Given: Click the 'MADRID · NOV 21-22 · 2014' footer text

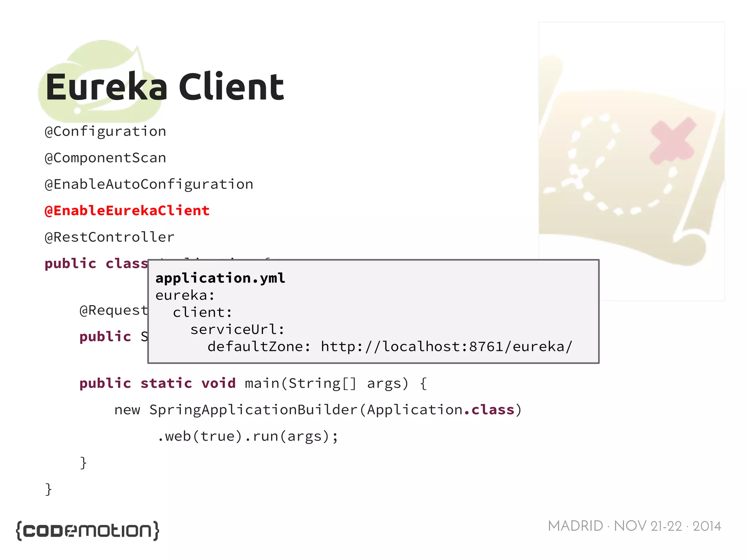Looking at the screenshot, I should [x=634, y=526].
